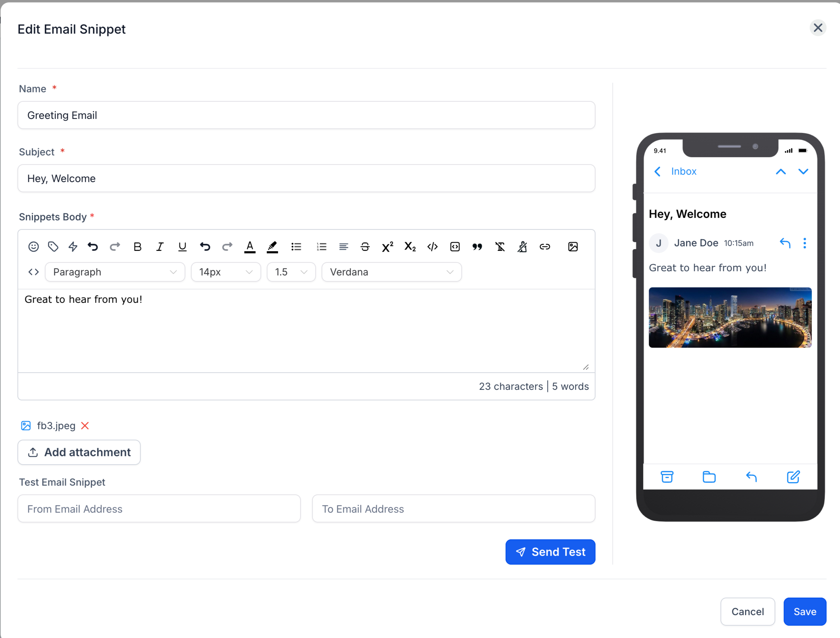Toggle italic formatting
The image size is (840, 638).
tap(160, 247)
